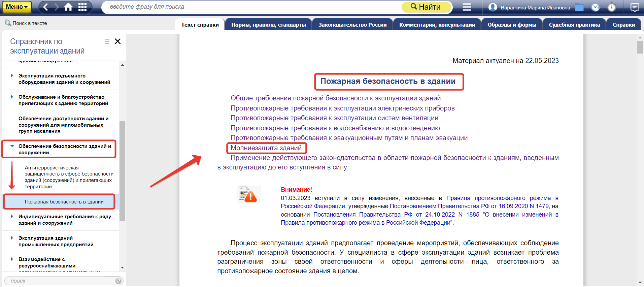Open the blue folder icon in top bar
This screenshot has height=287, width=644.
point(579,7)
